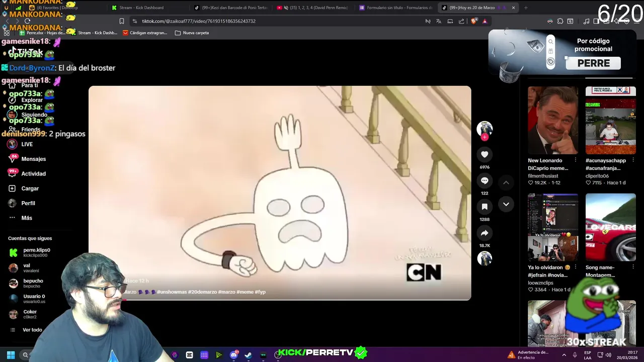Close the Hoy es 20 de Marzo tab

(513, 8)
